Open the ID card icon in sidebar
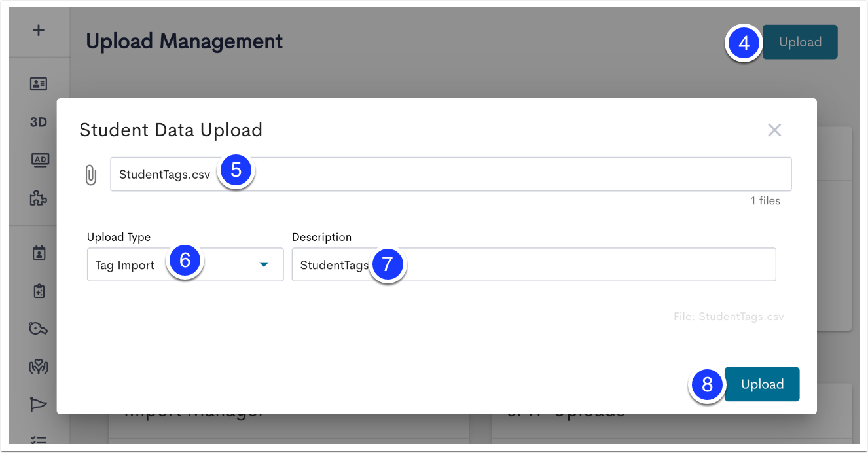Viewport: 868px width, 453px height. click(x=39, y=84)
